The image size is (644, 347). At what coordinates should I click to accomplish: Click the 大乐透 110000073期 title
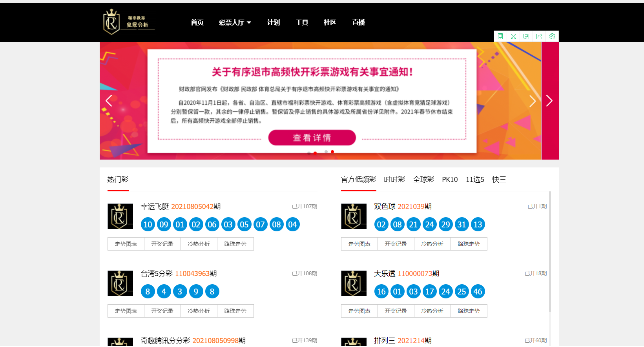(x=407, y=274)
